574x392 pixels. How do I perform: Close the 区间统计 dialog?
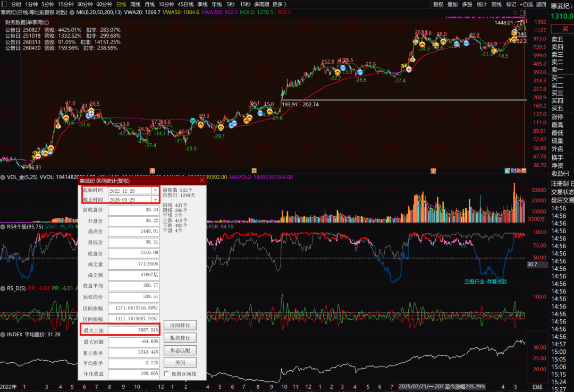(x=202, y=181)
